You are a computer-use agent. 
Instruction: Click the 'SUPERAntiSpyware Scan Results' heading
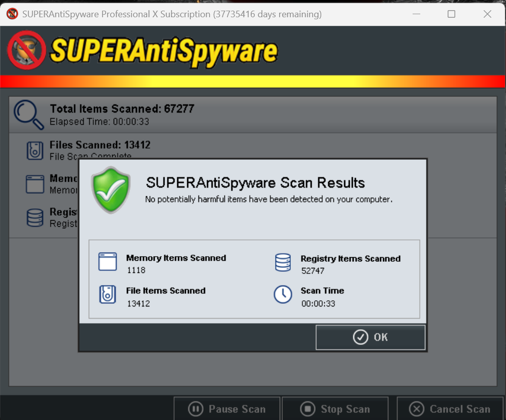click(x=255, y=183)
